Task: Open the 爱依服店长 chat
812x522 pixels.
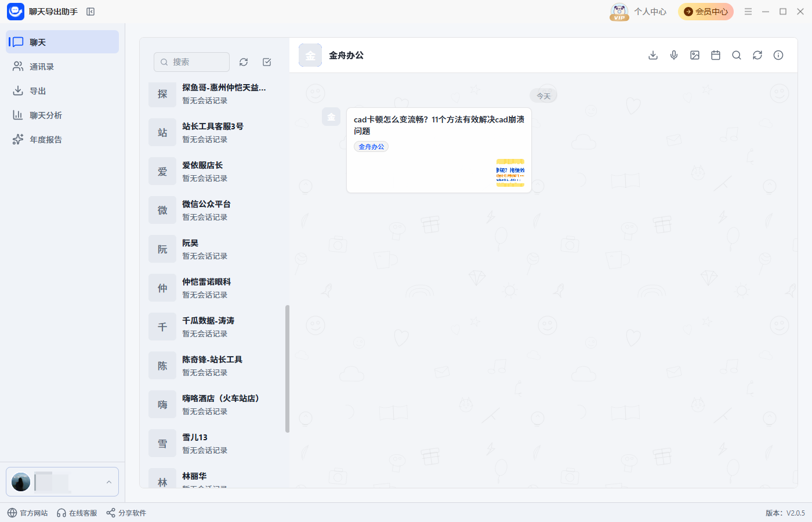Action: pyautogui.click(x=213, y=172)
